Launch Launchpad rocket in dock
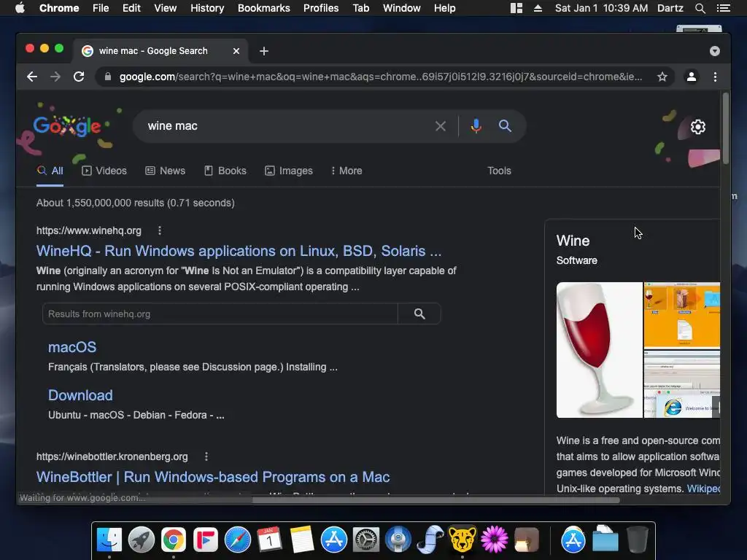This screenshot has height=560, width=747. coord(142,540)
